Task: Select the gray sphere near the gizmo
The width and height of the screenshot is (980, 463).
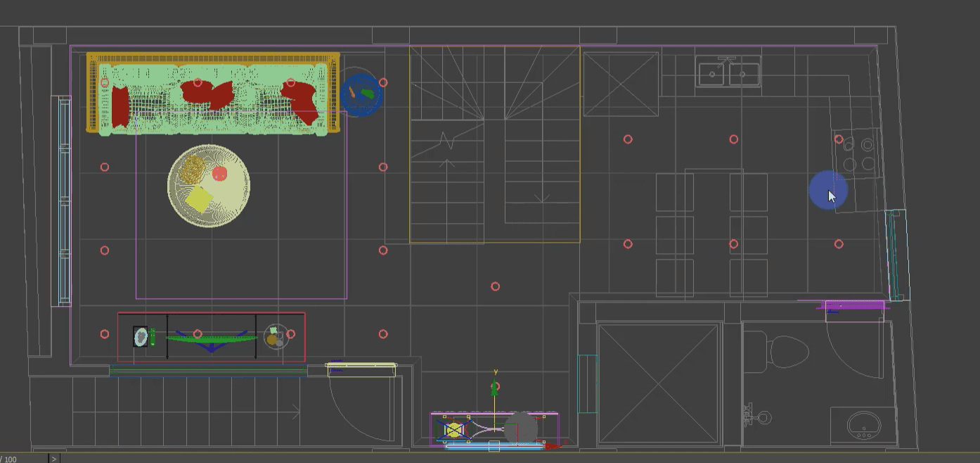Action: click(x=521, y=428)
